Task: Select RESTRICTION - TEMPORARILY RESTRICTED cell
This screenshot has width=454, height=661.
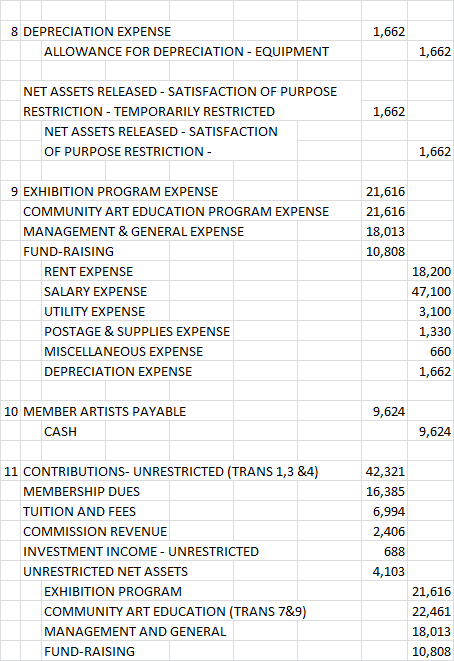Action: [149, 111]
